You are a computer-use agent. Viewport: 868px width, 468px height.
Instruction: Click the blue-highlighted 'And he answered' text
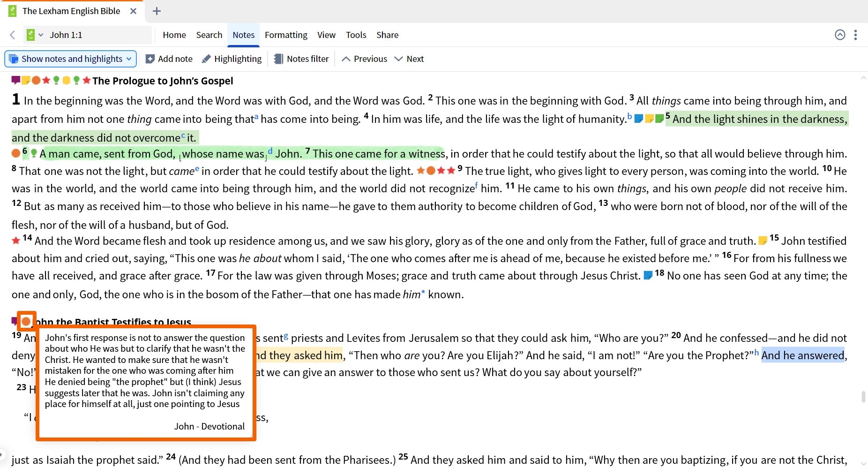click(x=802, y=355)
